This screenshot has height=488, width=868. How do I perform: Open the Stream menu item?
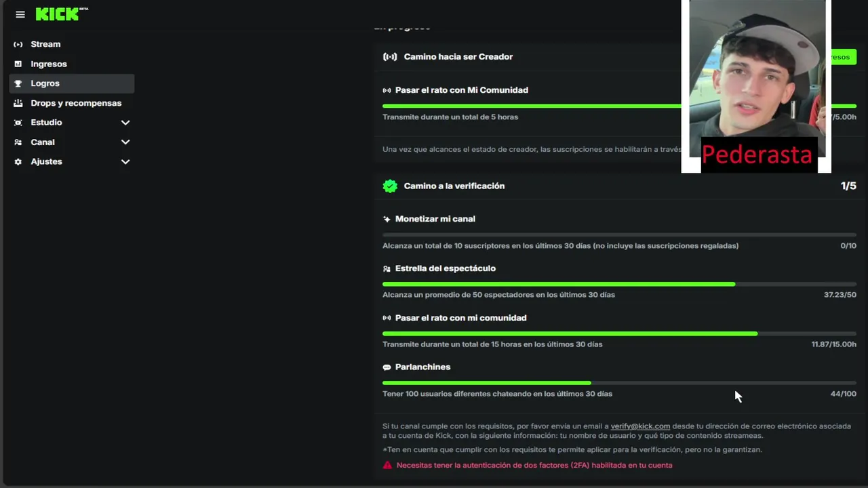point(45,44)
